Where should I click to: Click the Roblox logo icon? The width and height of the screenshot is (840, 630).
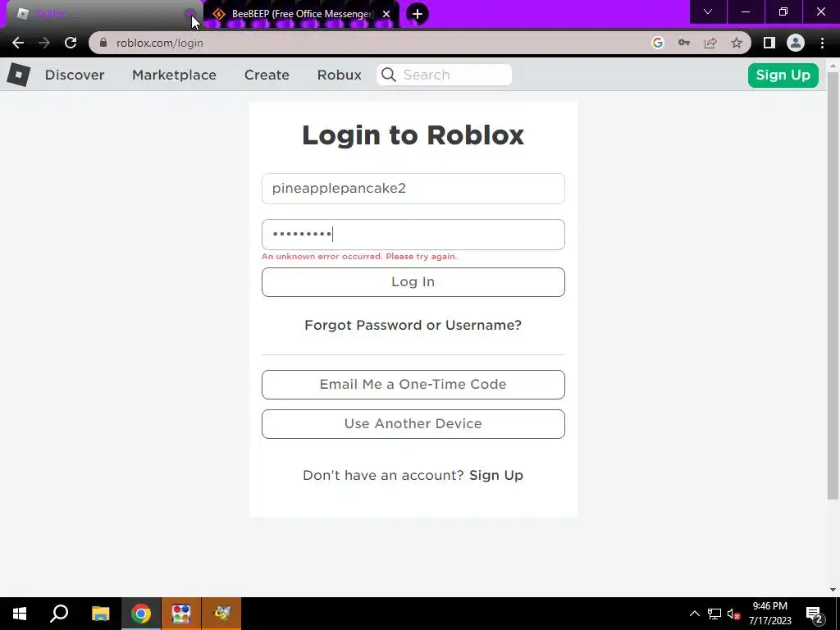point(19,75)
